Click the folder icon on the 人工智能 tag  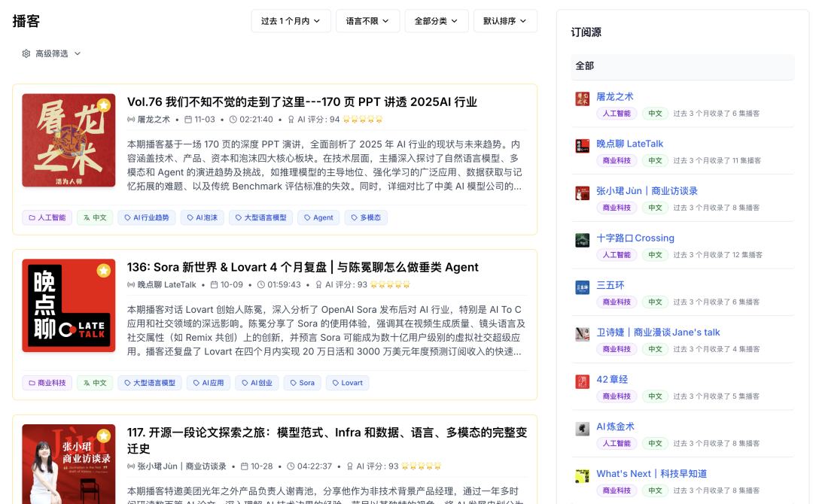[32, 217]
